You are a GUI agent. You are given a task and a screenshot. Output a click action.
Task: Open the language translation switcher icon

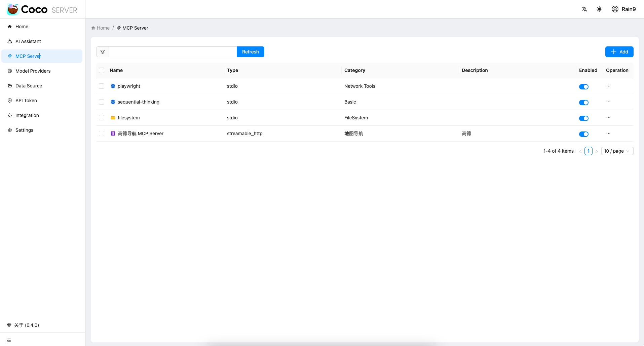point(584,9)
